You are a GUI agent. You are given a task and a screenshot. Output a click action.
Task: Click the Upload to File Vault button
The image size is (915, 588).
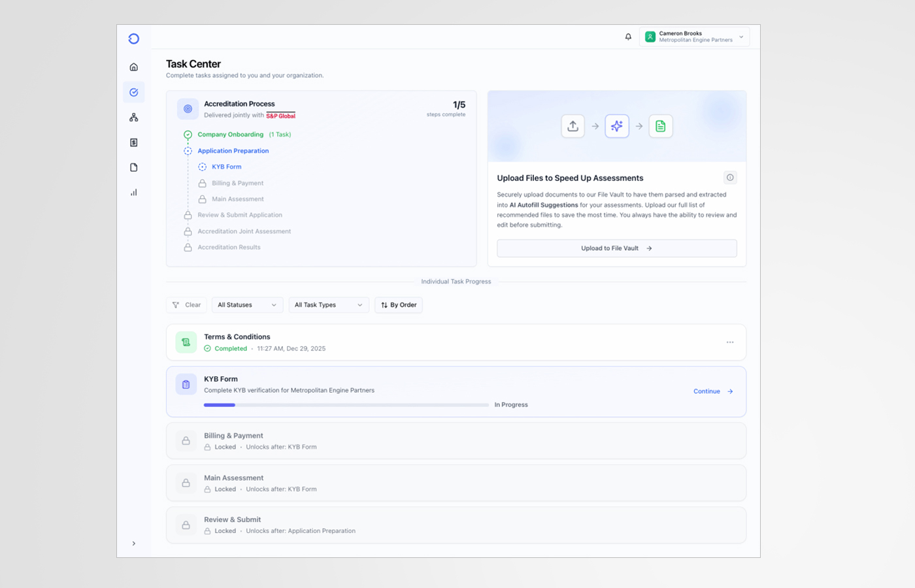[616, 248]
